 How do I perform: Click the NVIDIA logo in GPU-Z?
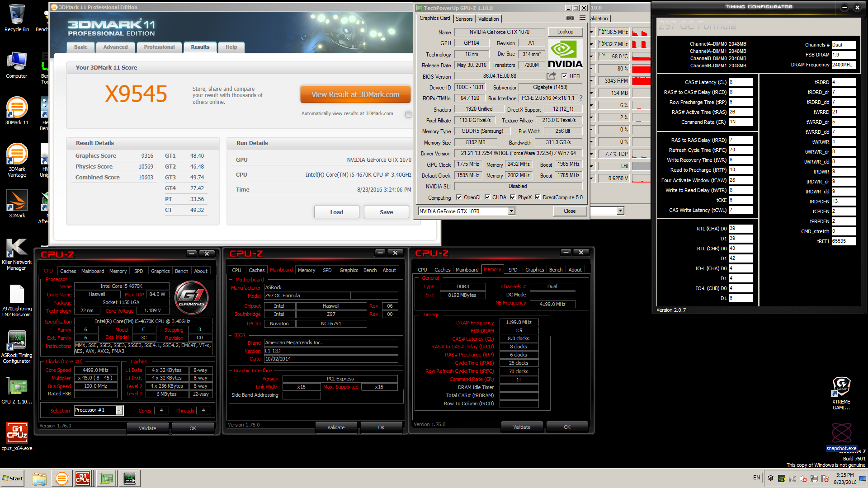click(565, 54)
